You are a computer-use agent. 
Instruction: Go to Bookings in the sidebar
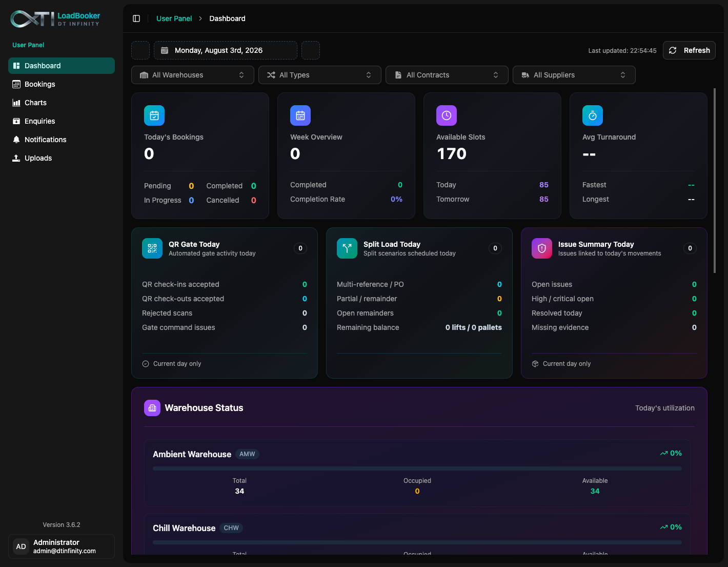click(62, 84)
